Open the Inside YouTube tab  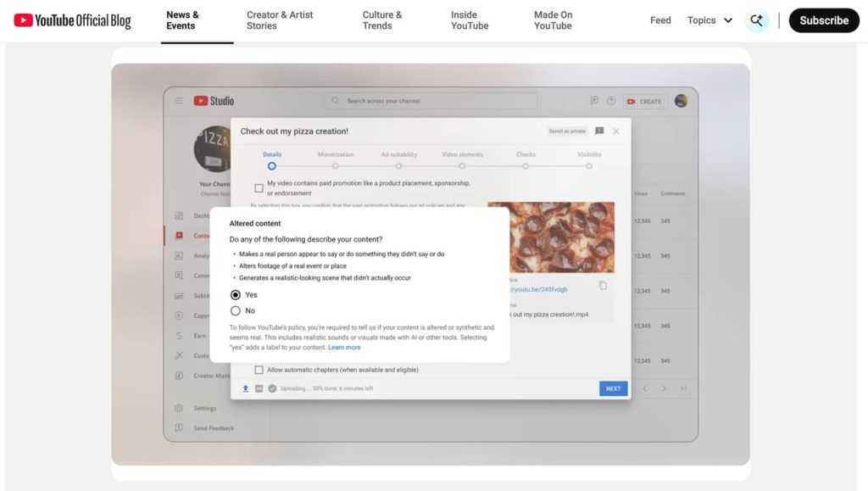tap(470, 20)
